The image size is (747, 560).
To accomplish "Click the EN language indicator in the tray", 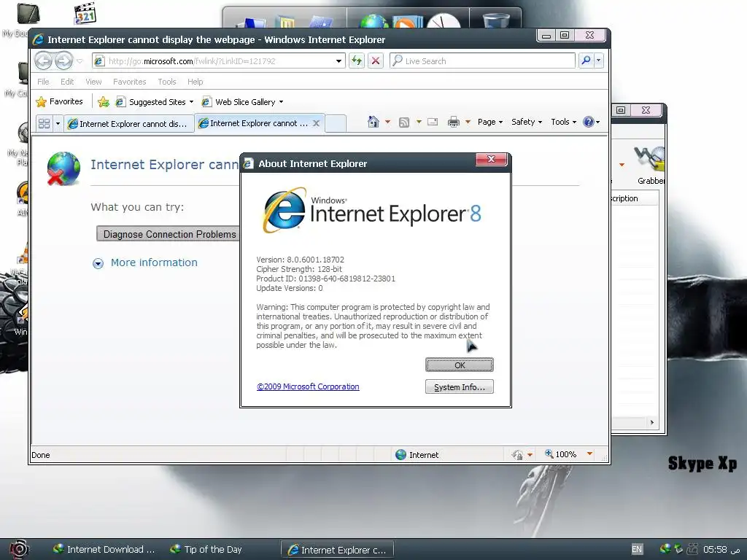I will coord(637,549).
